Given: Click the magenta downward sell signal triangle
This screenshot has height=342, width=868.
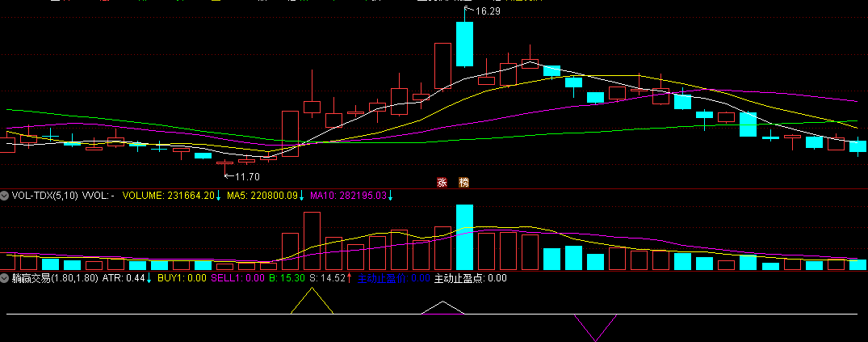Looking at the screenshot, I should (596, 327).
